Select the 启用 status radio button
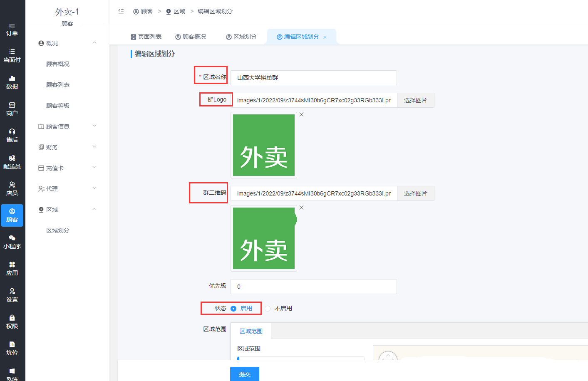This screenshot has height=381, width=588. pyautogui.click(x=233, y=308)
